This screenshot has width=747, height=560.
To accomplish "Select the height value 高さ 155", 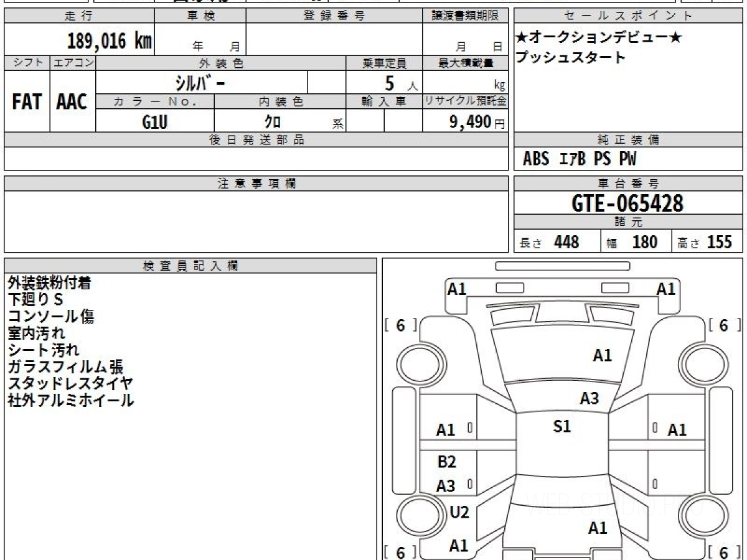I will (x=705, y=242).
